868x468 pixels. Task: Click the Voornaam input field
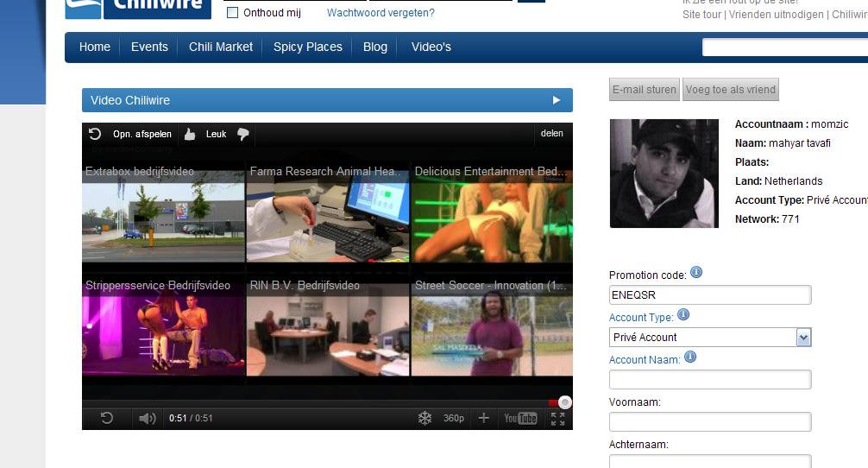point(710,421)
